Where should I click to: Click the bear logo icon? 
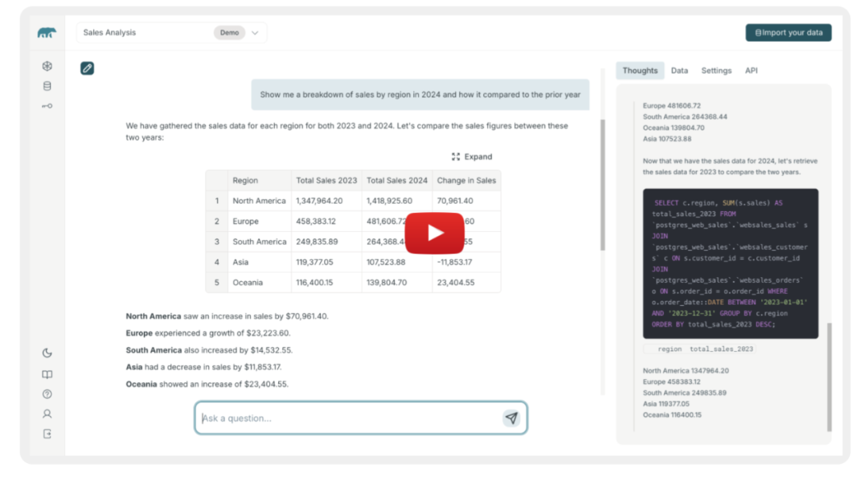pos(47,33)
